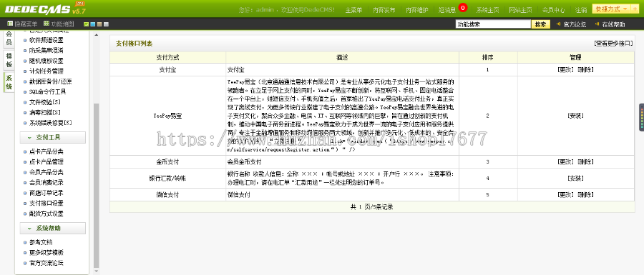Image resolution: width=644 pixels, height=275 pixels.
Task: Open 病毒扫描[S] in the sidebar
Action: [x=45, y=112]
